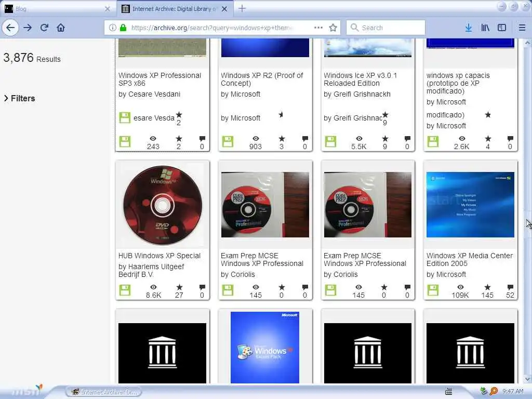Click the green secure padlock icon
The image size is (532, 399).
[x=123, y=28]
